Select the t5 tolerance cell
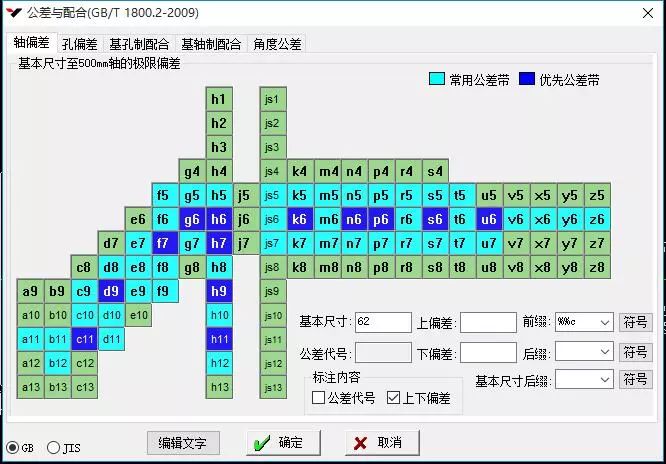 [462, 195]
